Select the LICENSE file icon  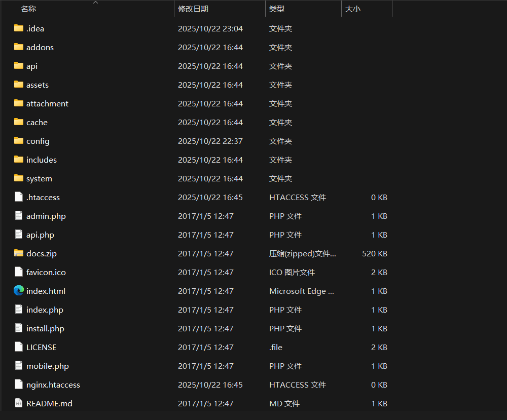point(19,347)
